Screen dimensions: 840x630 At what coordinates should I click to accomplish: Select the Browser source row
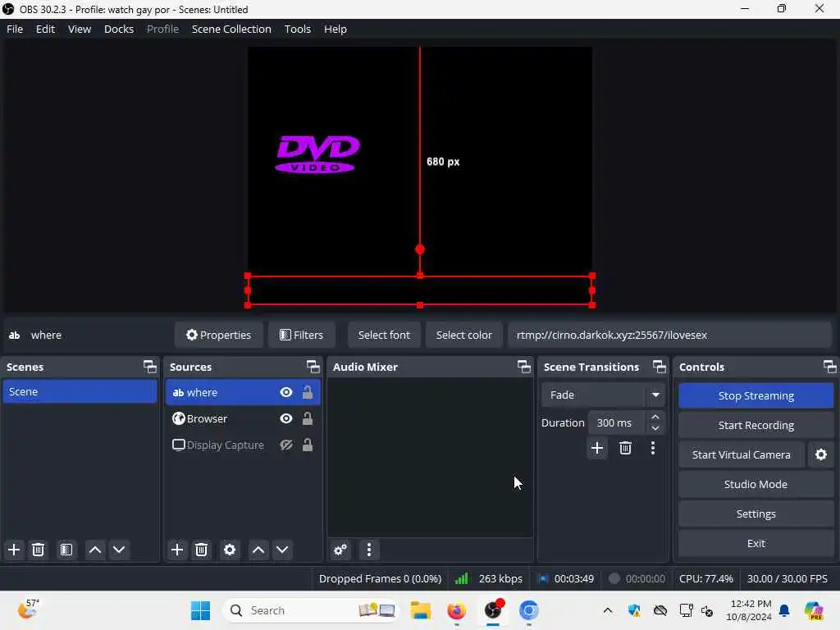point(243,418)
